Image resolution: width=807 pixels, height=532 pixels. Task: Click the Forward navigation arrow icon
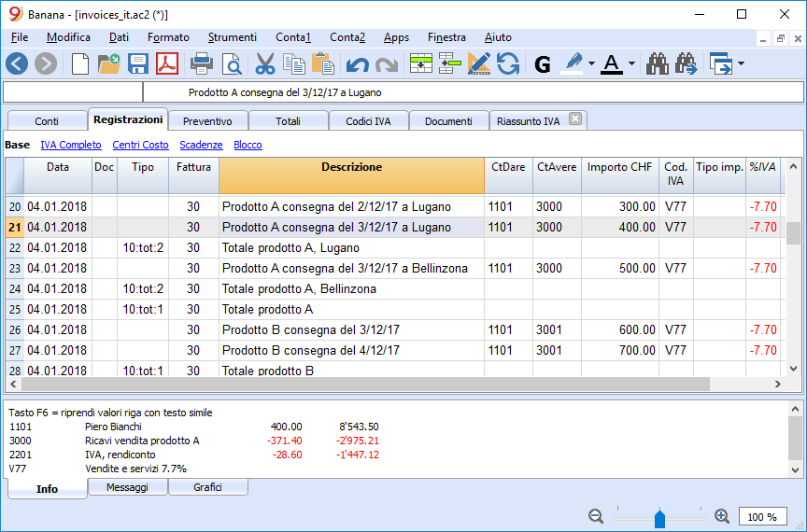click(x=46, y=64)
